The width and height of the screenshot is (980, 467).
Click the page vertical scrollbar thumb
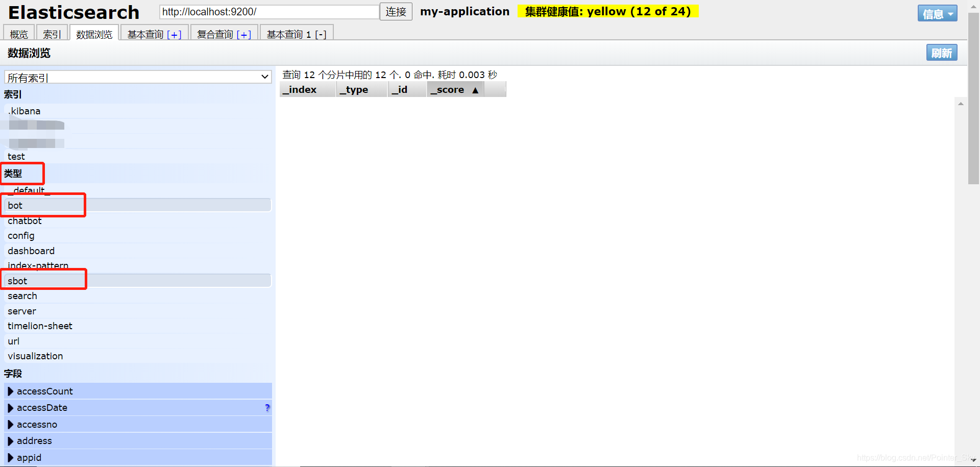973,99
